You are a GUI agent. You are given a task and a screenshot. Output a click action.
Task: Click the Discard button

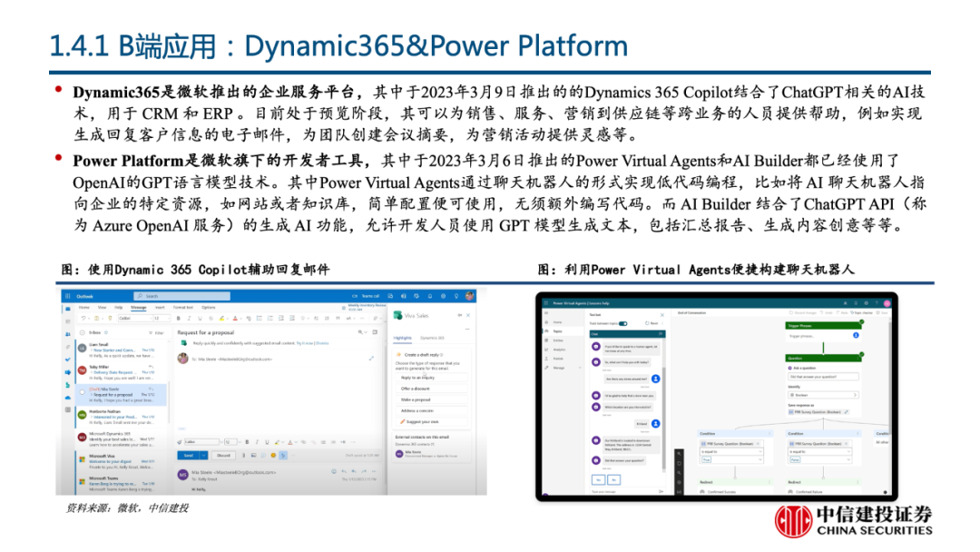[224, 455]
